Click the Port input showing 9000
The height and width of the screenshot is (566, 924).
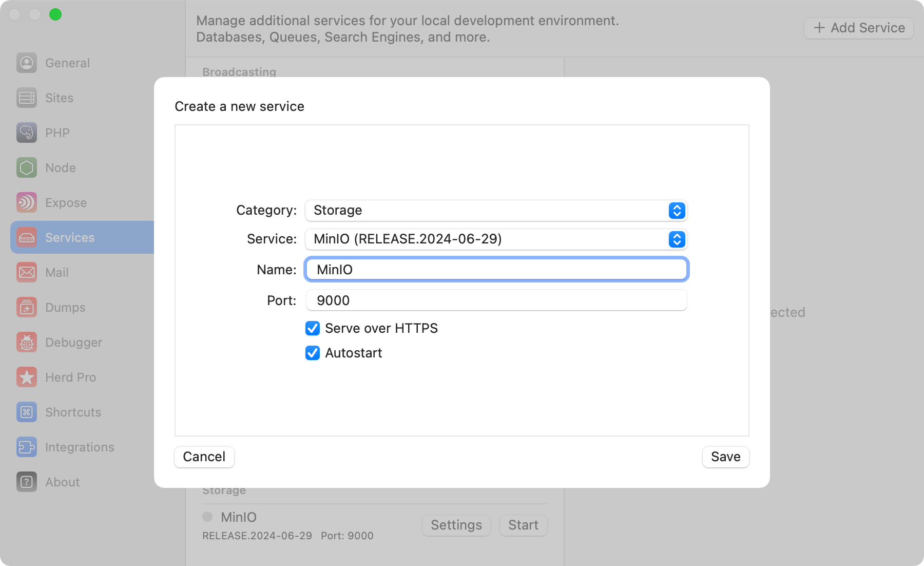(x=496, y=300)
